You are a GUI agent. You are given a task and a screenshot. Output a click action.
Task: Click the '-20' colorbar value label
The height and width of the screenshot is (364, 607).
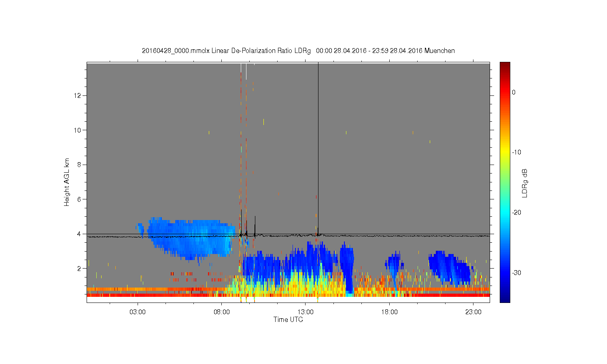[517, 212]
